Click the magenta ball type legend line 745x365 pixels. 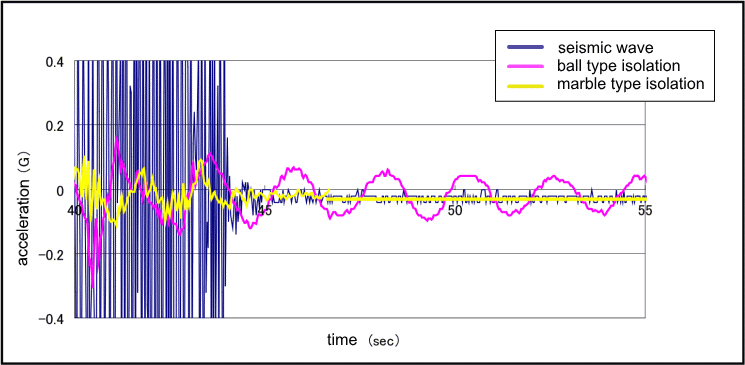(525, 66)
